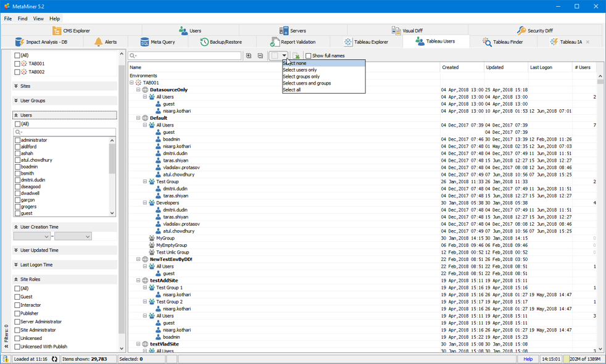Open the Find menu

pyautogui.click(x=22, y=19)
